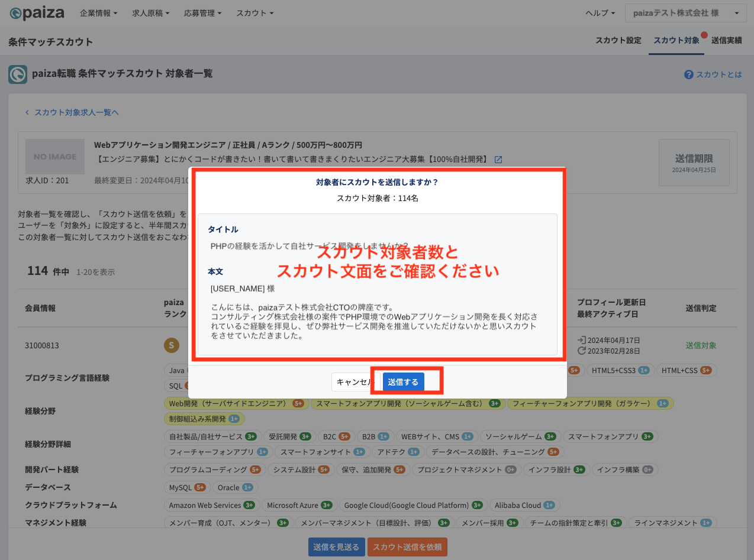Image resolution: width=754 pixels, height=560 pixels.
Task: Click the スマートフォンサイト tag
Action: coord(323,452)
